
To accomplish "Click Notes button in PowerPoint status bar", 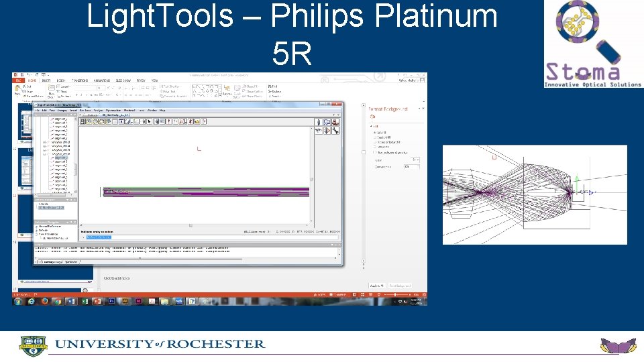I will tap(319, 295).
